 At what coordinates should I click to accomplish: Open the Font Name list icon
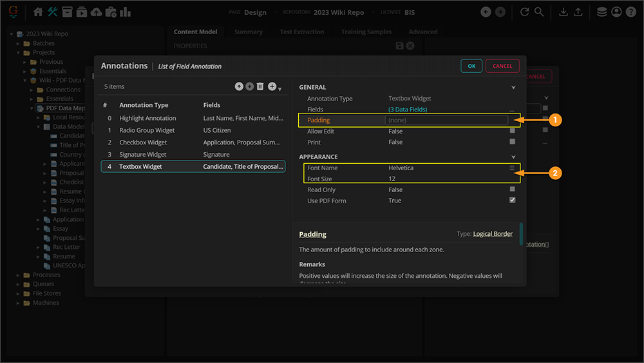(512, 168)
